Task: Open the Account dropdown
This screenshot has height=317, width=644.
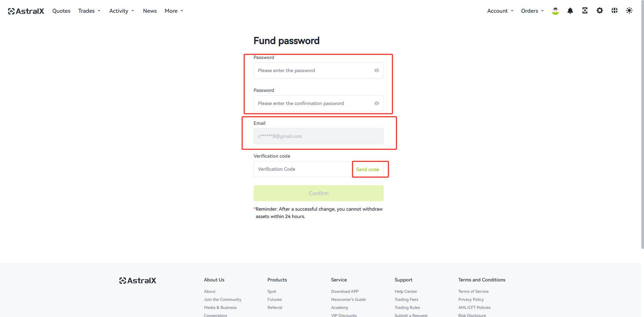Action: 500,11
